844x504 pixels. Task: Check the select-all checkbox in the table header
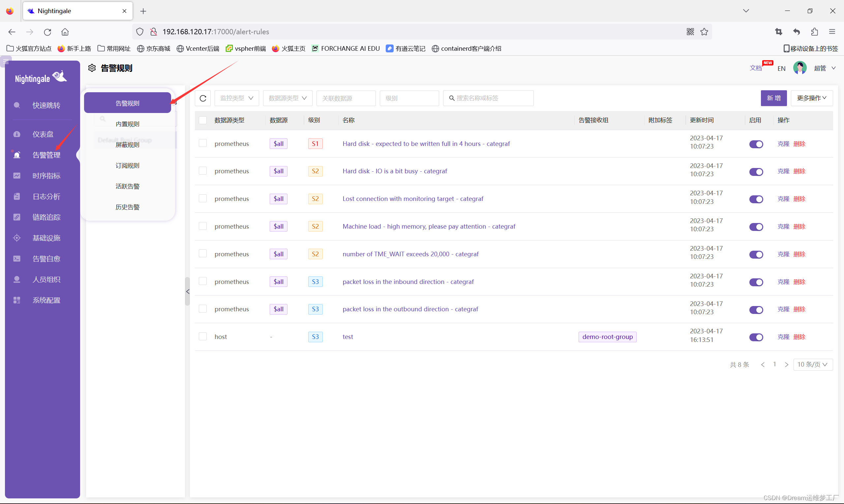(x=203, y=120)
